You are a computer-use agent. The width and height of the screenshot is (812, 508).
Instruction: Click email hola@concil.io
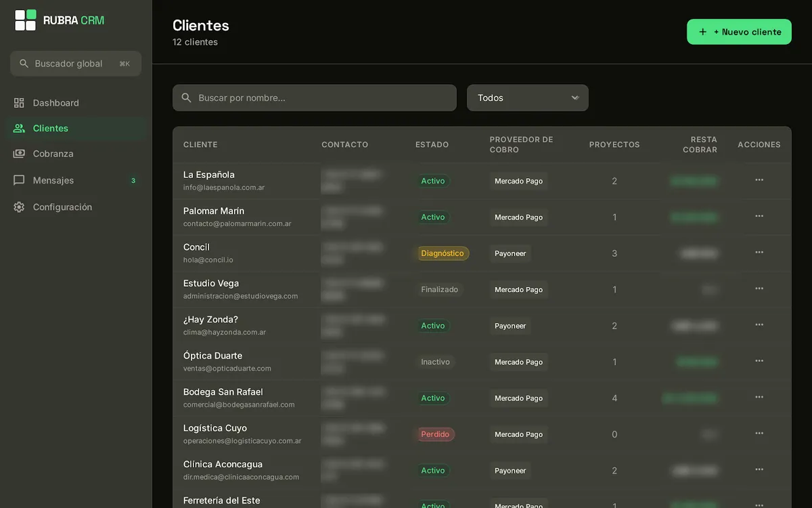pos(208,260)
